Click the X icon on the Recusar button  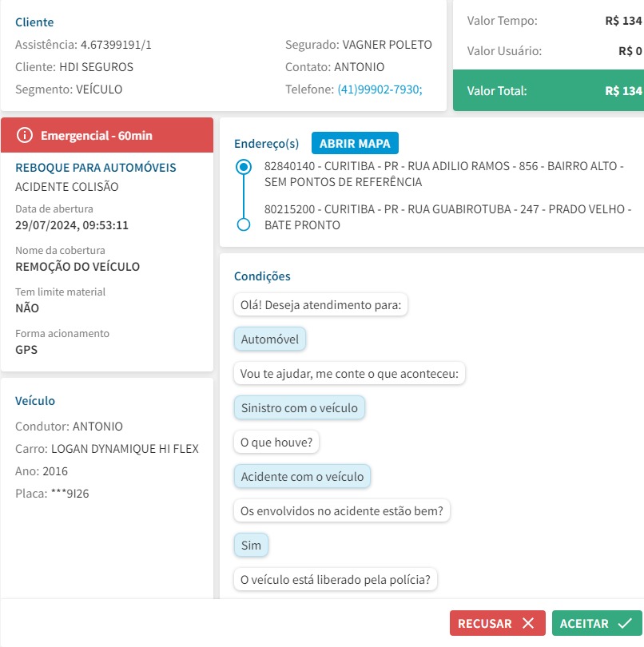click(x=528, y=623)
